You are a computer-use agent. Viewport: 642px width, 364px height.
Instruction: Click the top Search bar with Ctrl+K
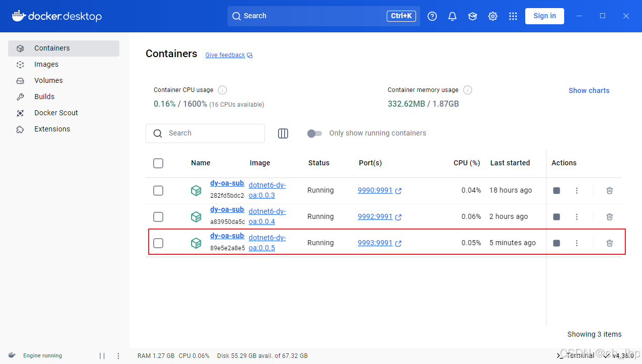coord(324,16)
